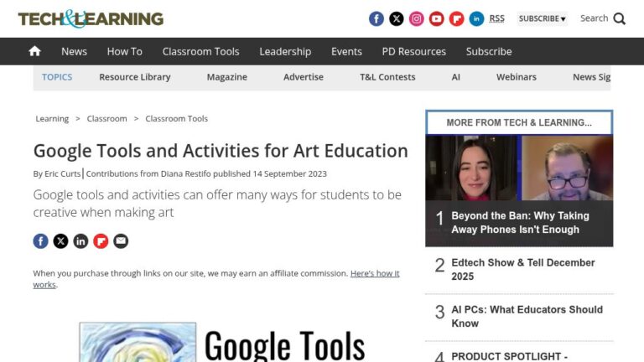Open the YouTube icon in header

click(437, 19)
